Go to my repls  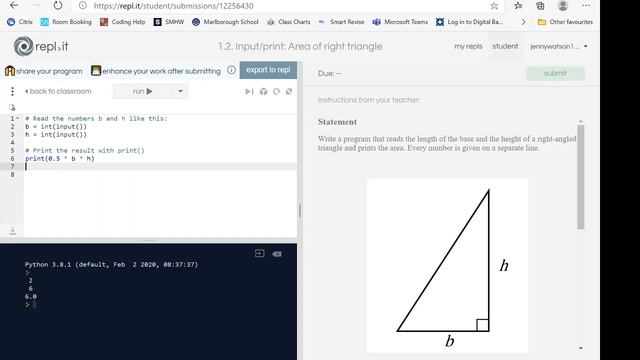click(x=468, y=46)
